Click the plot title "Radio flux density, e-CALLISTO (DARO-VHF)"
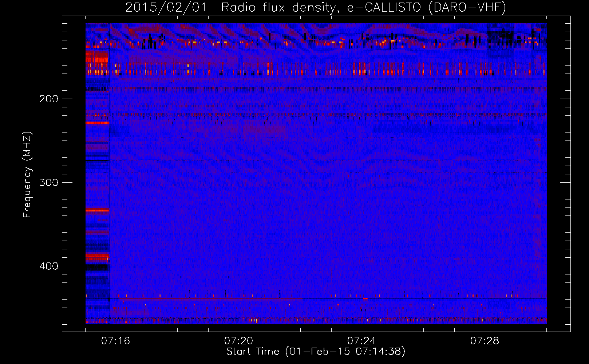Screen dimensions: 589x364 [x=363, y=7]
